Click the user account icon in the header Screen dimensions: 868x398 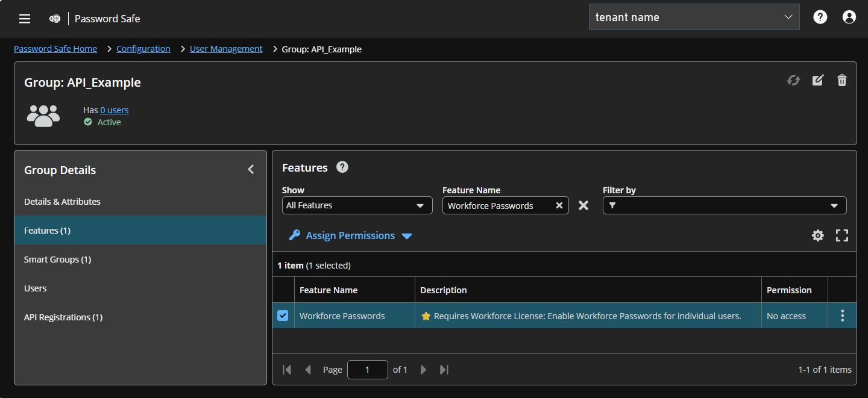(x=849, y=17)
